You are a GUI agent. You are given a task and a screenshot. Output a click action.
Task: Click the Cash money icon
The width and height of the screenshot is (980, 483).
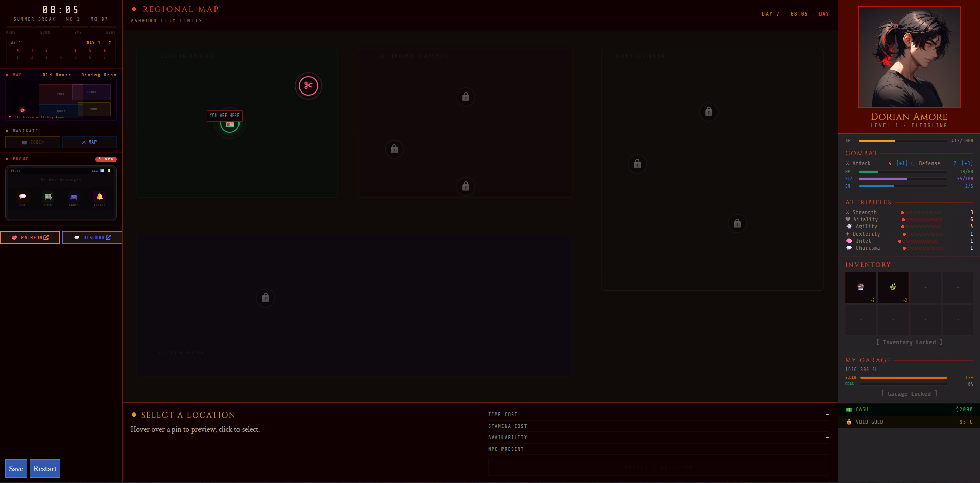(849, 410)
